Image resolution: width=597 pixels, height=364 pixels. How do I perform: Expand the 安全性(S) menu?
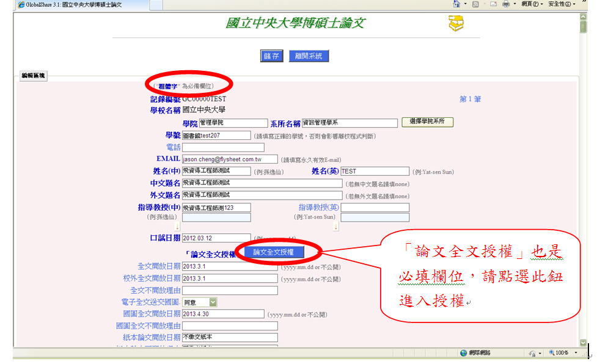(560, 4)
